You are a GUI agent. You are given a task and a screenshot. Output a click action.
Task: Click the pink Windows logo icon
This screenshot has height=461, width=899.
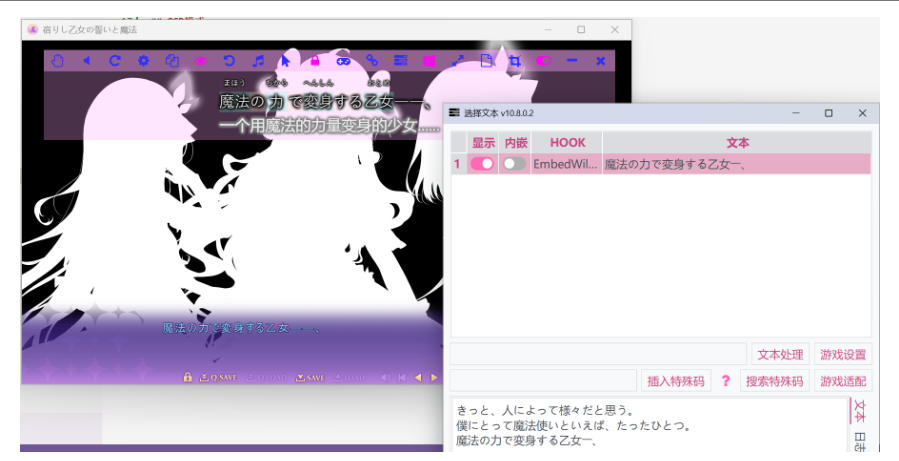429,61
